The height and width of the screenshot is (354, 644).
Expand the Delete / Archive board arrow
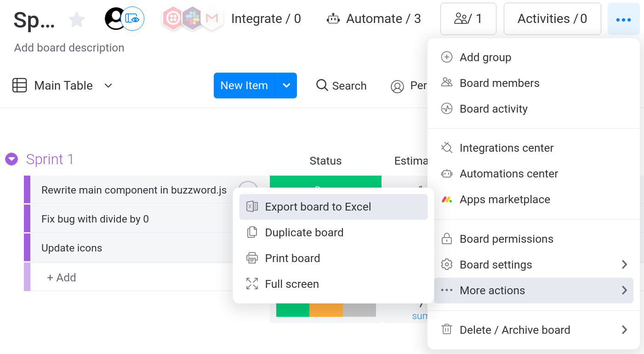[x=624, y=330]
